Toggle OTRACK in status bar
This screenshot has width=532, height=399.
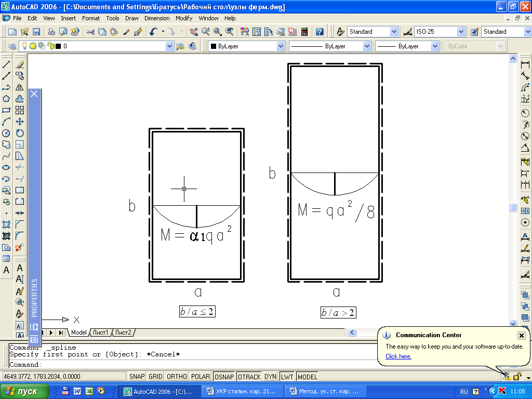249,377
